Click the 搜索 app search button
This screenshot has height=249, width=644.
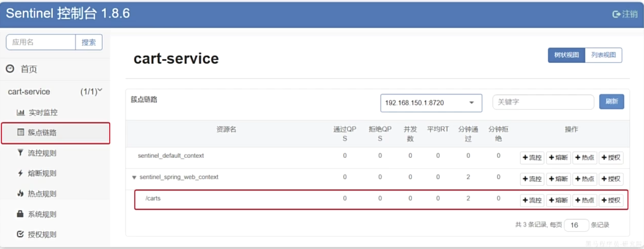[89, 42]
